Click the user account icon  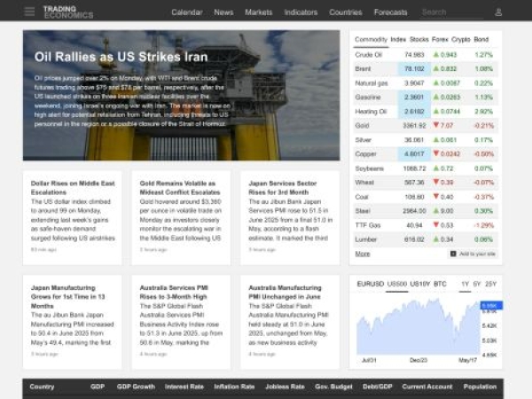tap(498, 12)
